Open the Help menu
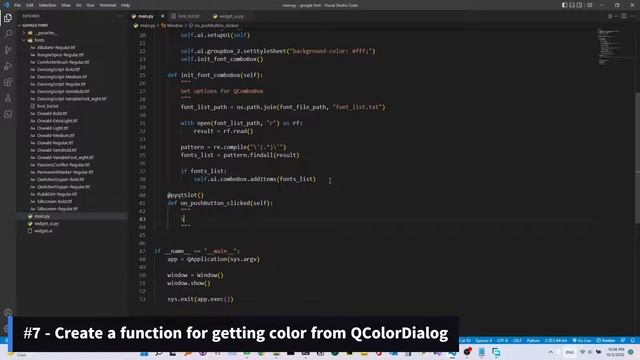 click(x=125, y=5)
